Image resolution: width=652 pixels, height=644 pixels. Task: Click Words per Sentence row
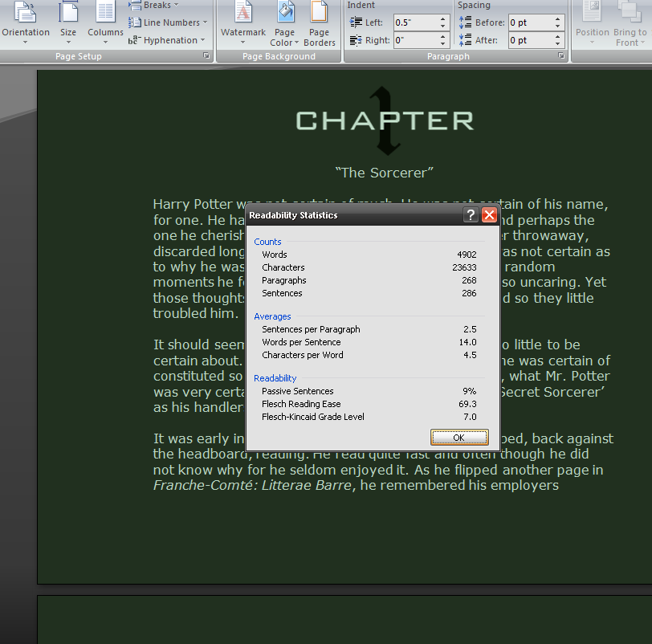pyautogui.click(x=369, y=342)
